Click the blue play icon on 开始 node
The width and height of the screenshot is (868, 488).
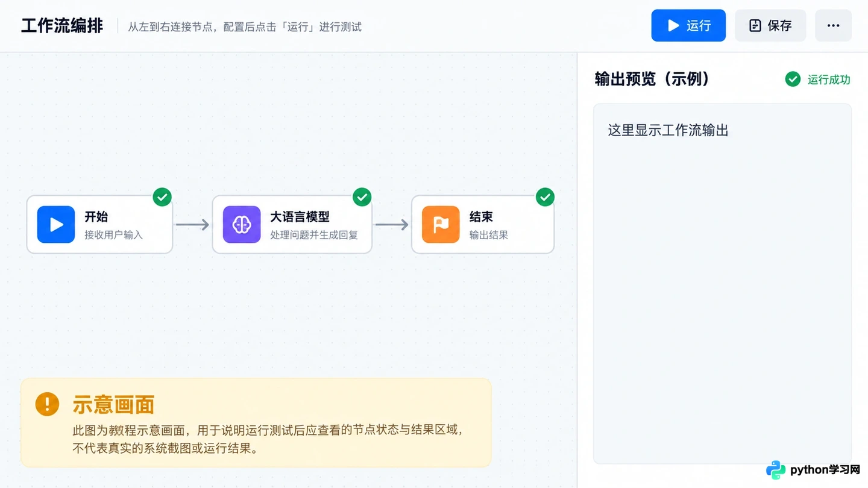click(56, 225)
